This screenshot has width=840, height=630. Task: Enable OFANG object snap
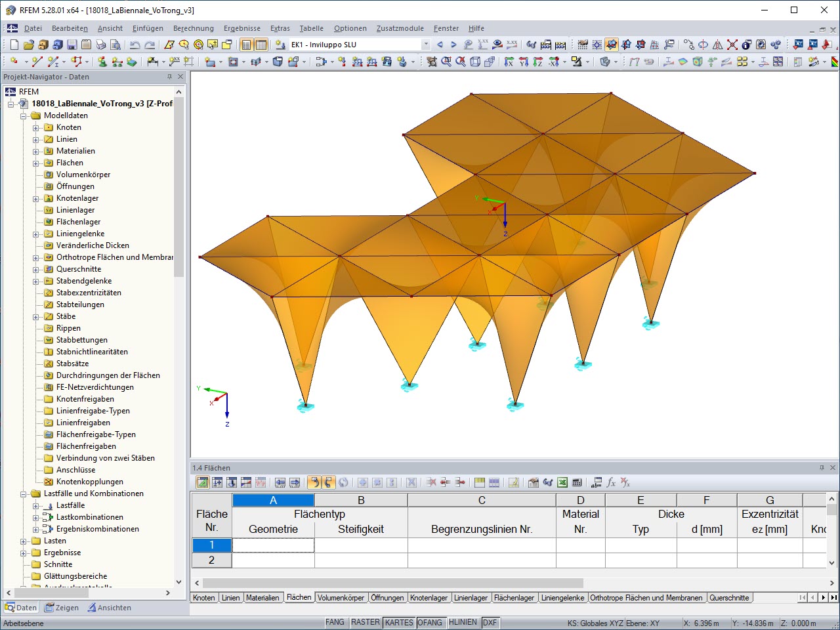(x=430, y=622)
